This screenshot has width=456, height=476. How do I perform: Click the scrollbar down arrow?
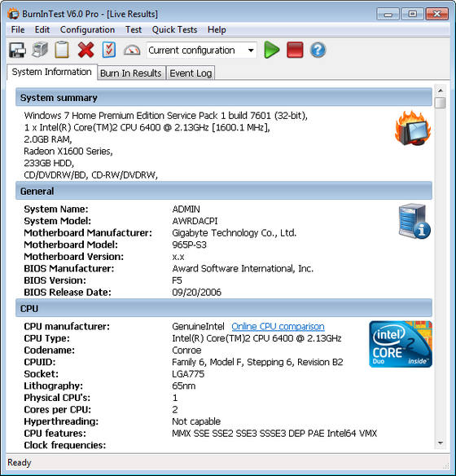441,443
